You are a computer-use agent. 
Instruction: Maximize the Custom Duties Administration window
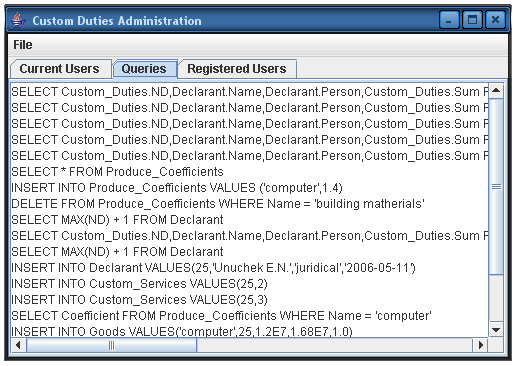[x=472, y=20]
